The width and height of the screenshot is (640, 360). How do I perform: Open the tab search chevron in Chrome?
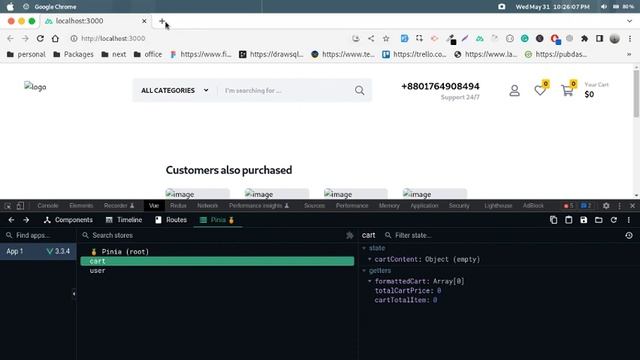click(629, 21)
